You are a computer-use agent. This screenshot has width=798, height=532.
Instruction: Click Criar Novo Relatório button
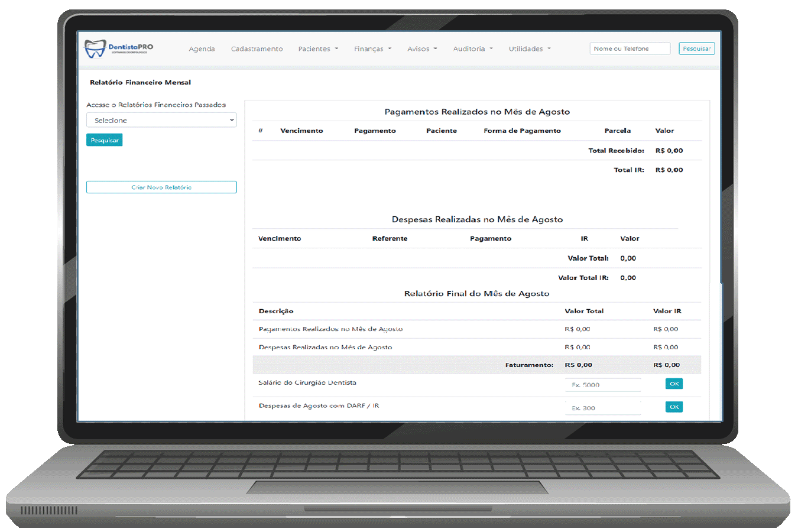click(x=161, y=187)
